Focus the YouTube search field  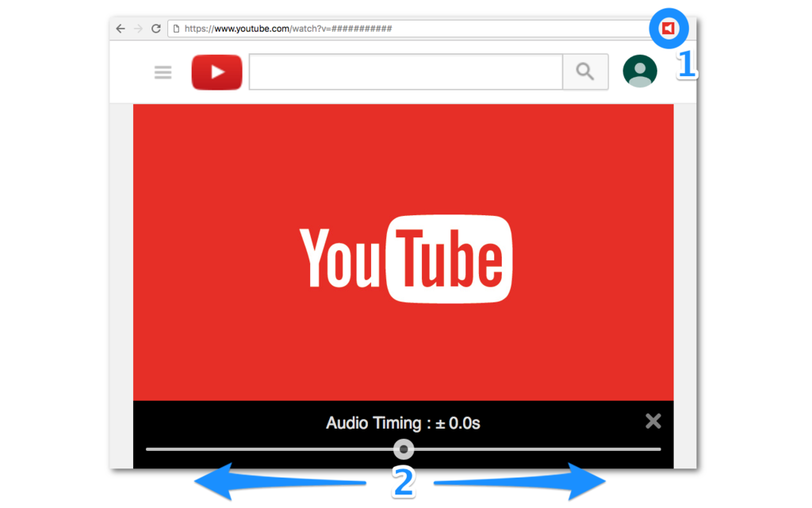pyautogui.click(x=406, y=71)
